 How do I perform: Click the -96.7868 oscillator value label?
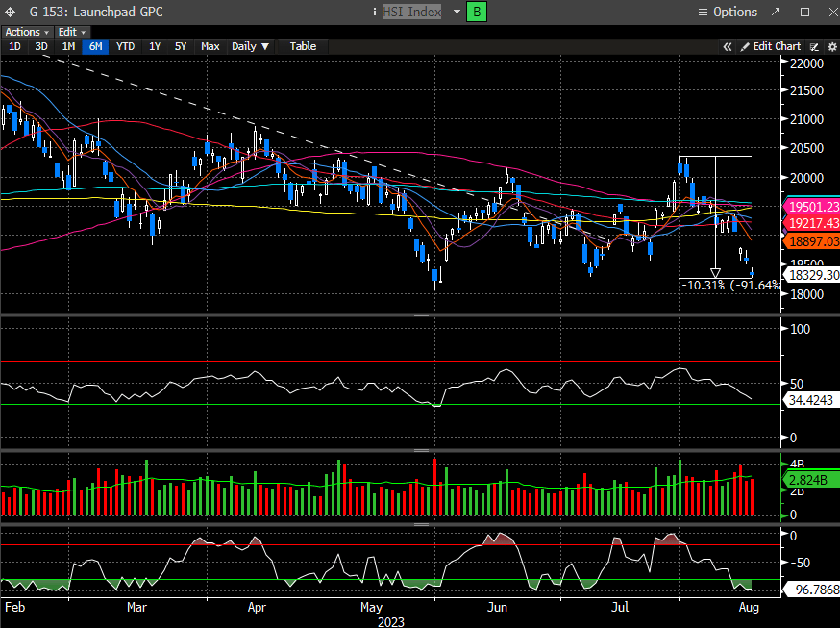pyautogui.click(x=813, y=590)
